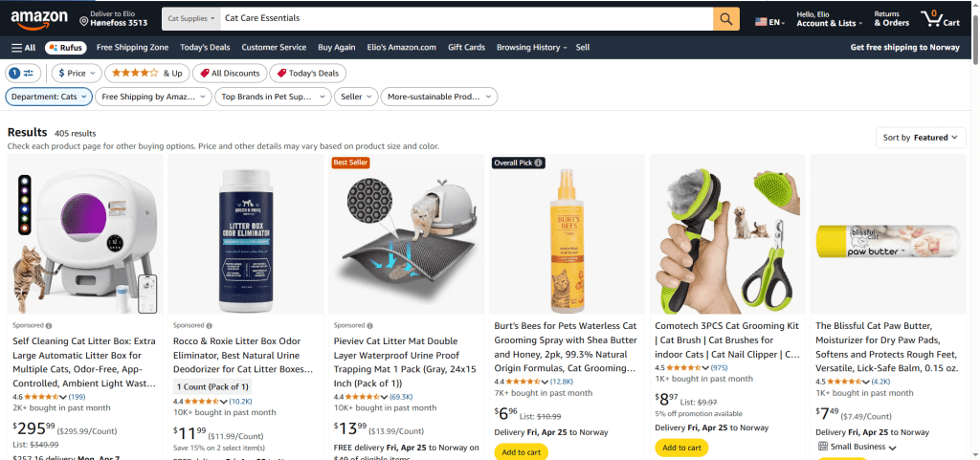The height and width of the screenshot is (460, 980).
Task: Open the Cat Supplies search category dropdown
Action: pyautogui.click(x=191, y=19)
